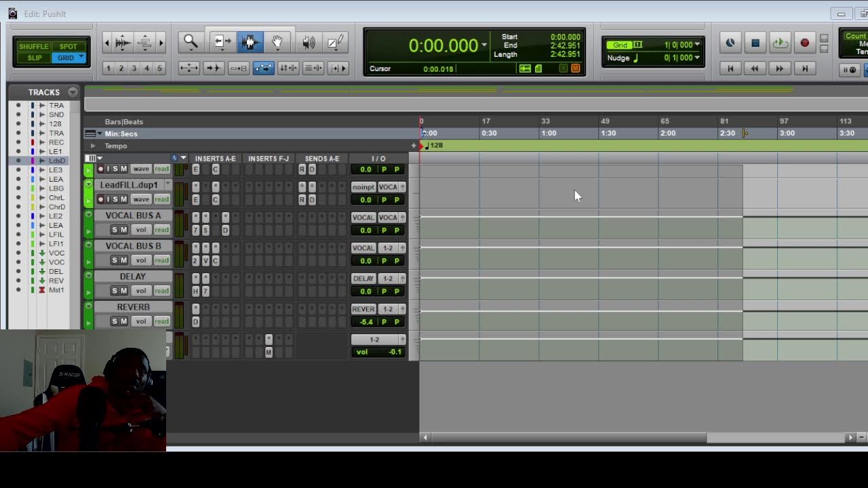Toggle input monitoring on LeadFILL.dup1
868x488 pixels.
point(108,199)
